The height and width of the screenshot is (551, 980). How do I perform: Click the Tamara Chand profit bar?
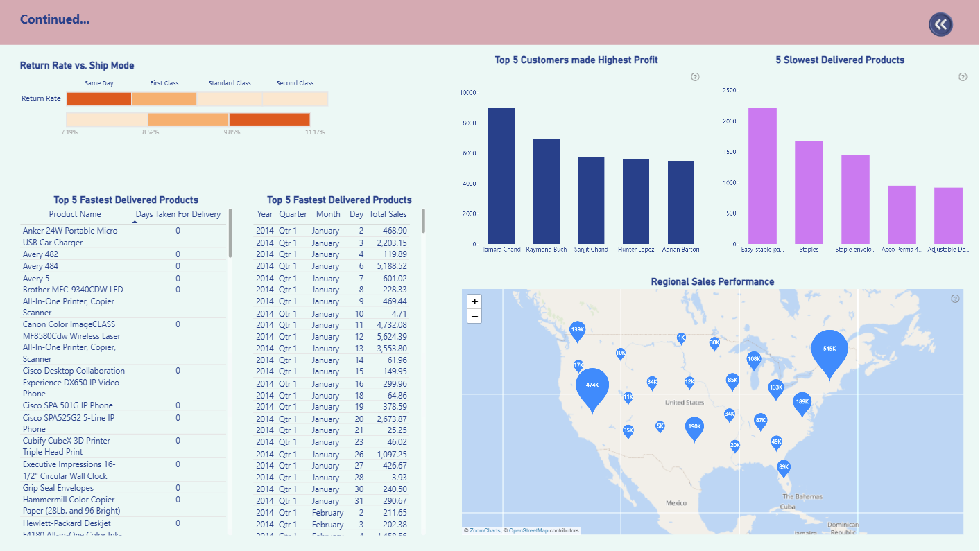[501, 175]
